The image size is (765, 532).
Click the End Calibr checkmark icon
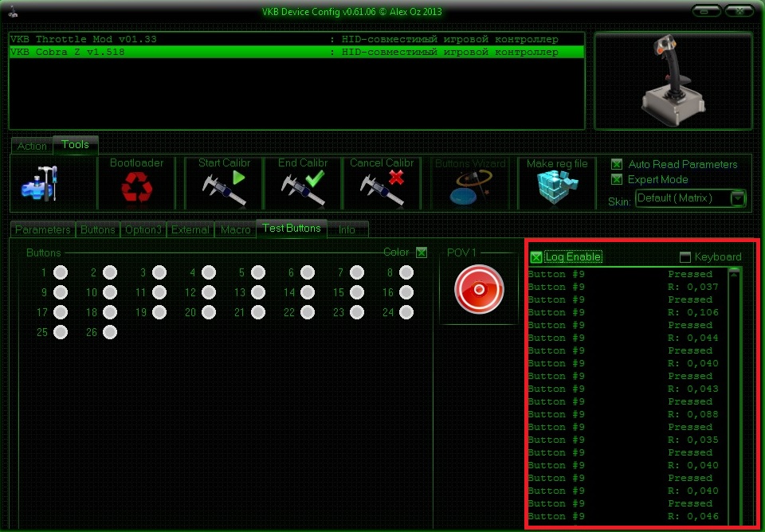tap(303, 189)
